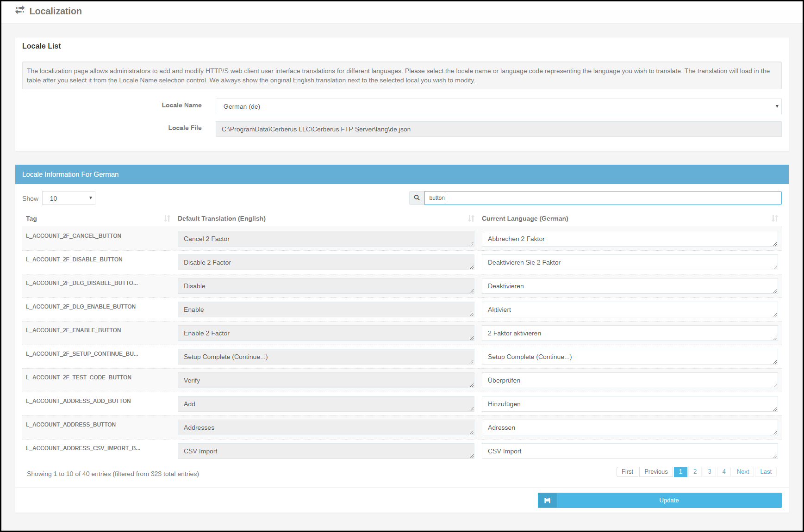Screen dimensions: 804x532
Task: Click the Localization arrows icon in header
Action: point(20,10)
